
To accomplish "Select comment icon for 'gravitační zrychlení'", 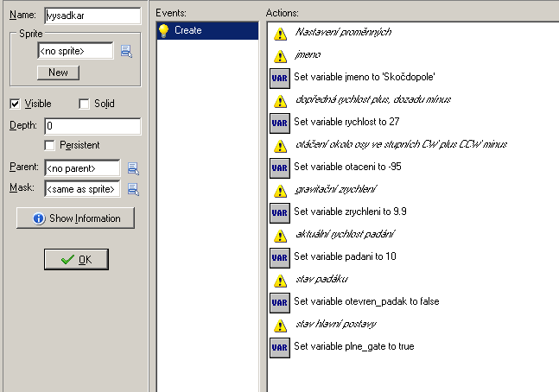I will pyautogui.click(x=280, y=191).
